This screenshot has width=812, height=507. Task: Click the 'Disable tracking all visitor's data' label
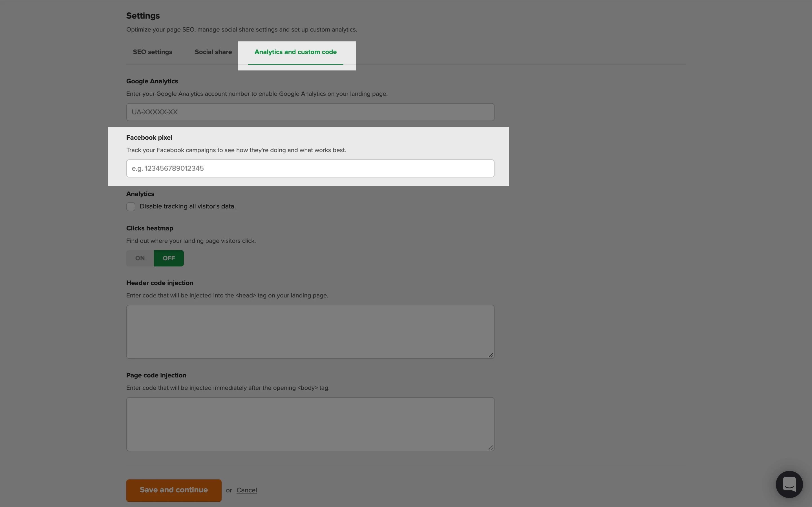187,206
